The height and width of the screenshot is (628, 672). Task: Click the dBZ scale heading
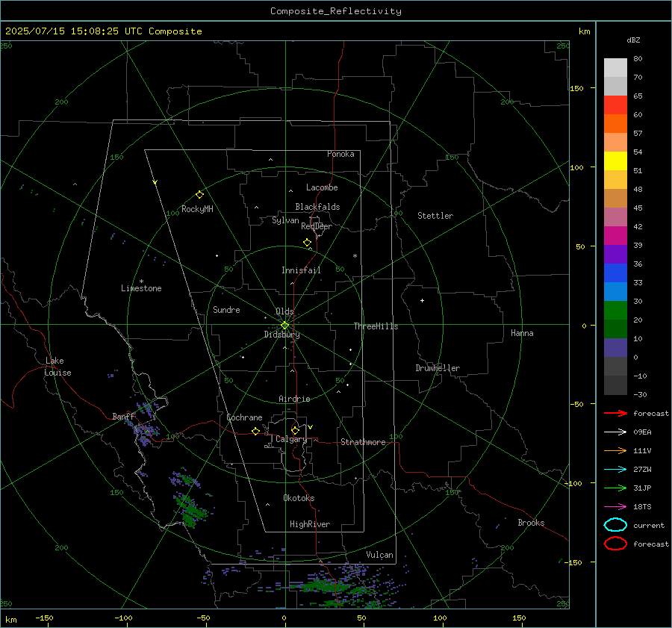633,40
